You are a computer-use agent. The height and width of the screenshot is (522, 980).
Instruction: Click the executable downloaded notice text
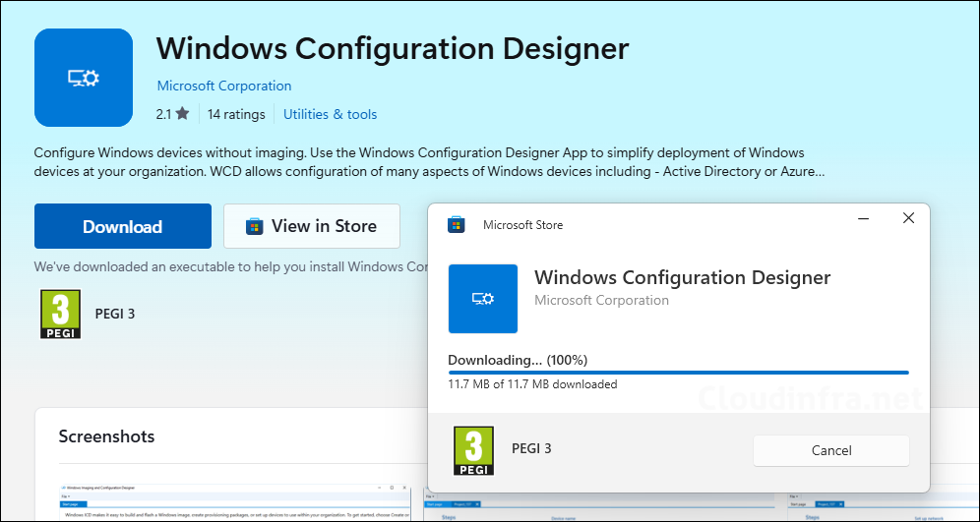[x=230, y=267]
